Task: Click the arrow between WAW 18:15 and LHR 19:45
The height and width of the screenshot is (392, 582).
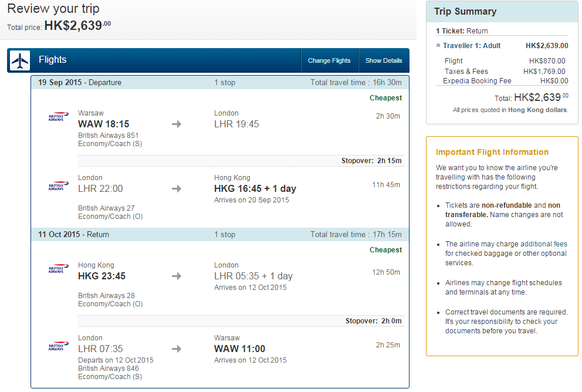Action: (177, 124)
